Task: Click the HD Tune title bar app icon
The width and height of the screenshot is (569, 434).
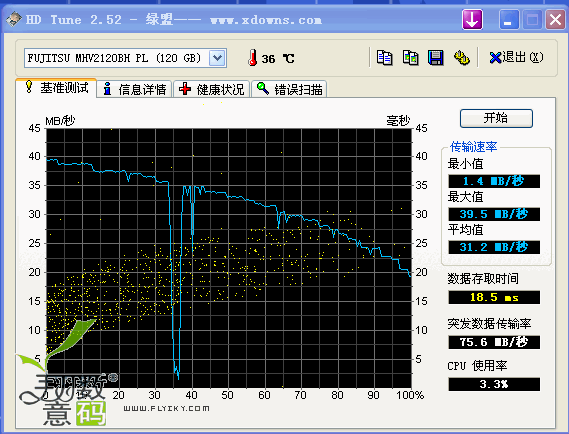Action: point(14,19)
